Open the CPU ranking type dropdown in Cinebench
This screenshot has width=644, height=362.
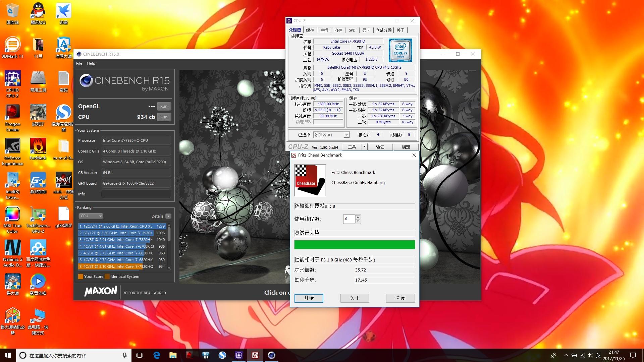click(x=91, y=216)
